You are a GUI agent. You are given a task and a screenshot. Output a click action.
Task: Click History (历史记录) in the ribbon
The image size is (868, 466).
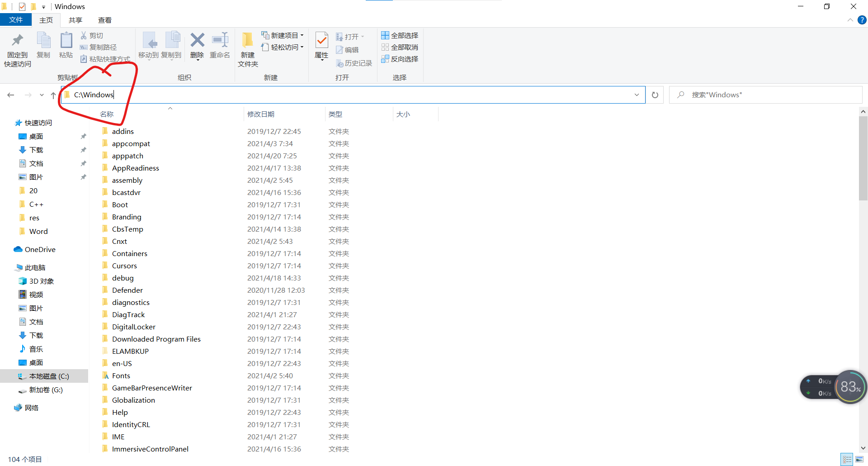(x=354, y=63)
